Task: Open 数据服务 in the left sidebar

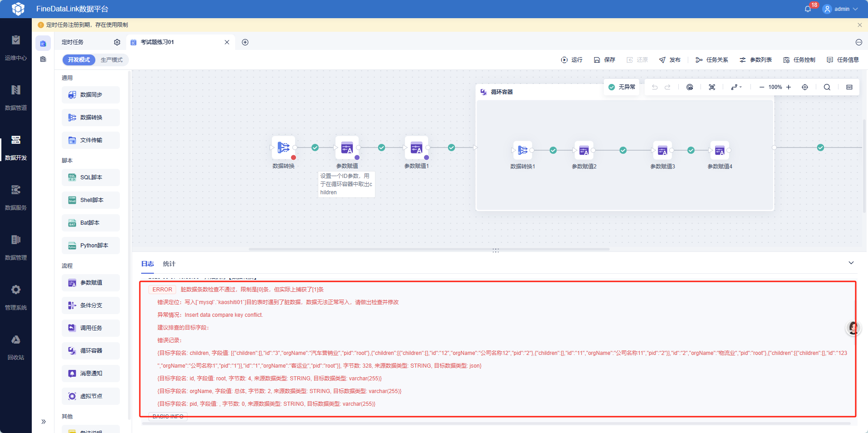Action: [x=16, y=197]
